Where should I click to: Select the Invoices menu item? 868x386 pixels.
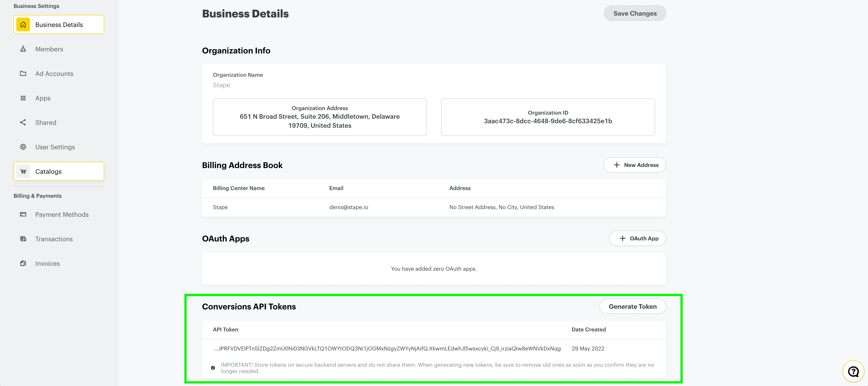pos(47,263)
